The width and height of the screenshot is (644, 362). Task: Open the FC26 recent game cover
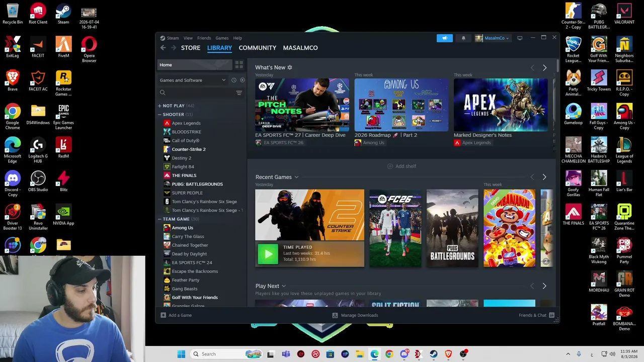(395, 228)
